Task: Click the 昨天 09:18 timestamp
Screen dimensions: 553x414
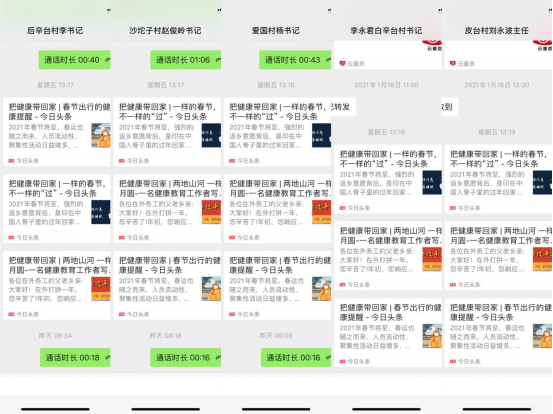Action: [165, 335]
